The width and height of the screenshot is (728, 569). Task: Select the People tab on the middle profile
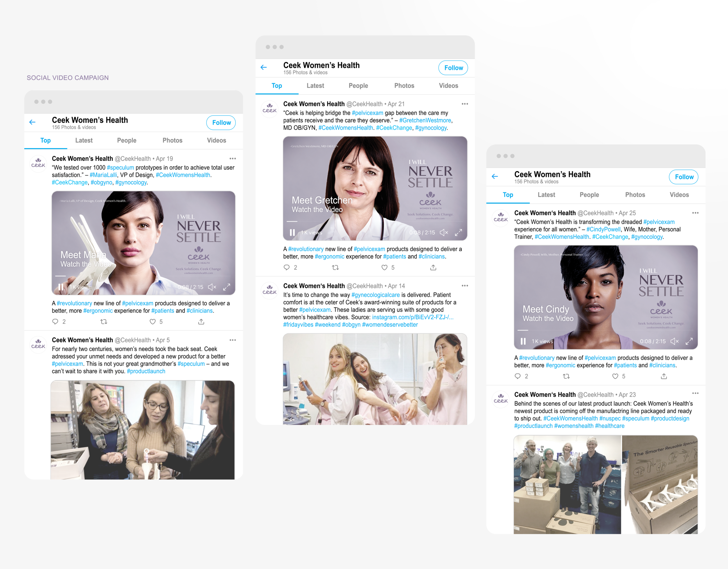coord(358,86)
